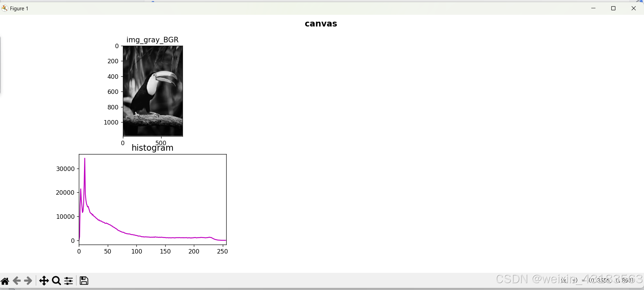Click the grayscale toucan image
644x290 pixels.
[x=153, y=91]
